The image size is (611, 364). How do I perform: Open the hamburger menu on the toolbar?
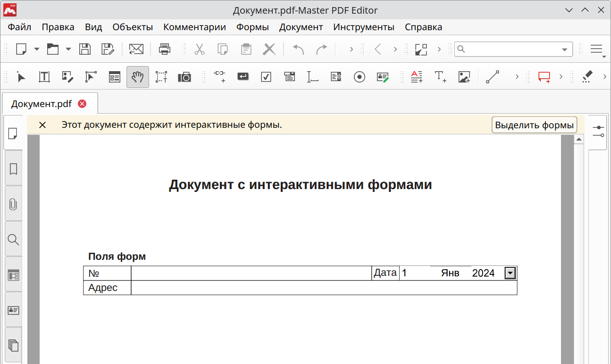[597, 49]
